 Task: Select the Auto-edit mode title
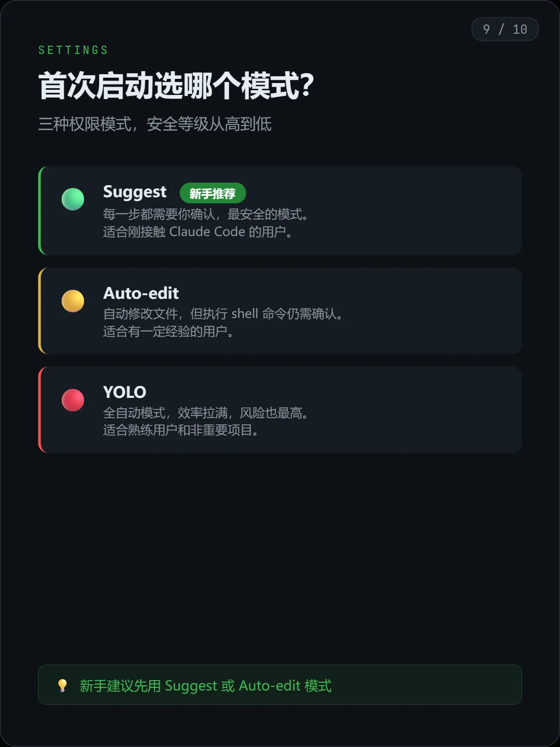point(141,293)
